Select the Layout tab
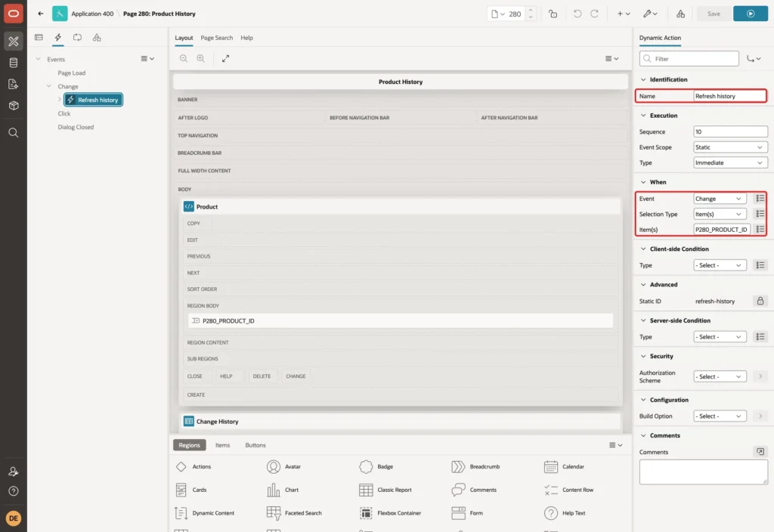The image size is (774, 532). click(184, 38)
